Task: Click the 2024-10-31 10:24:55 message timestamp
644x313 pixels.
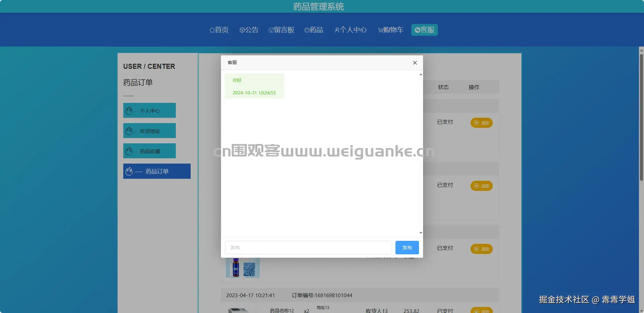Action: click(254, 93)
